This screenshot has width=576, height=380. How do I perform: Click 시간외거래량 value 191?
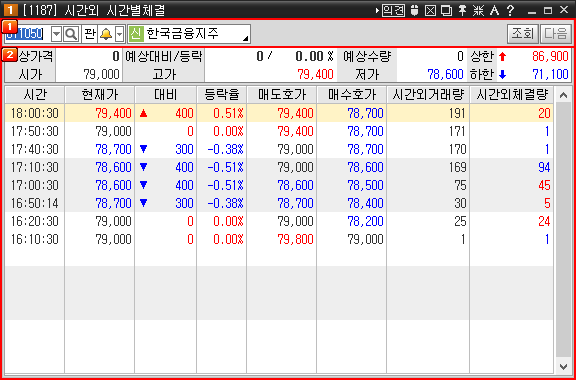point(457,113)
